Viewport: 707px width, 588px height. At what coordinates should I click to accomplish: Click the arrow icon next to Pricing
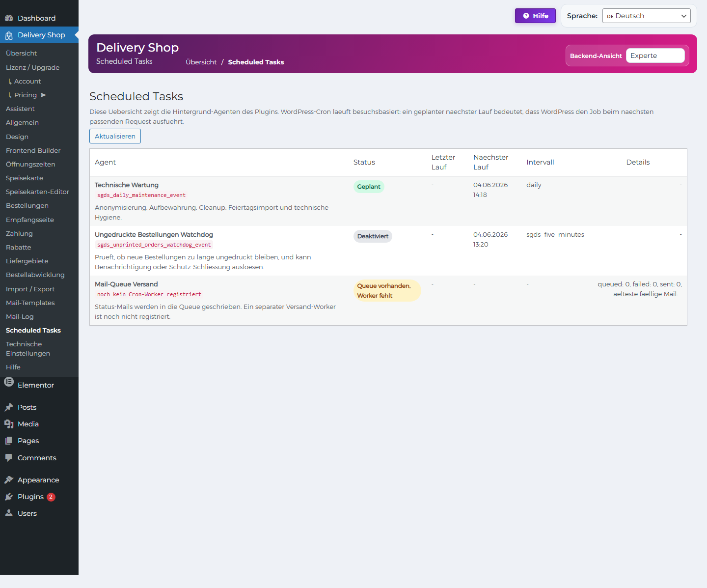click(x=43, y=95)
